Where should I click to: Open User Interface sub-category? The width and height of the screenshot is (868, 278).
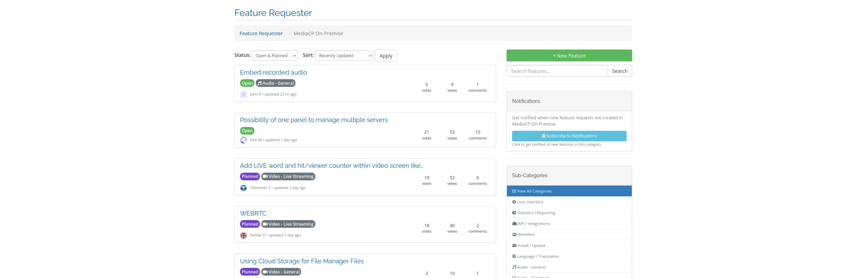(x=529, y=202)
